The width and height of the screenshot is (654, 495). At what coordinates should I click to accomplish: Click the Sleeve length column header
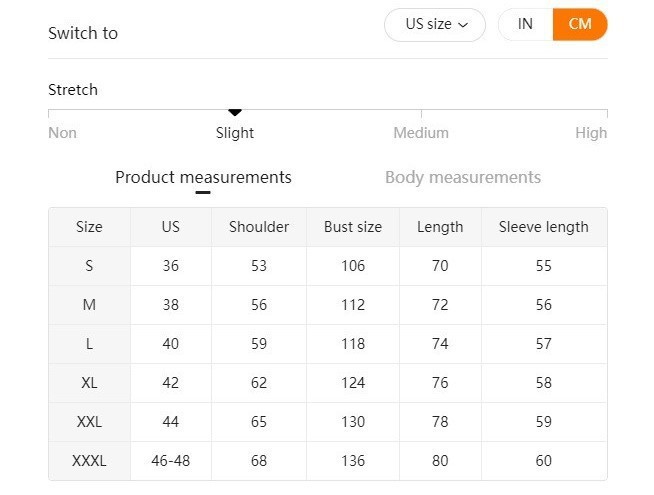point(543,227)
